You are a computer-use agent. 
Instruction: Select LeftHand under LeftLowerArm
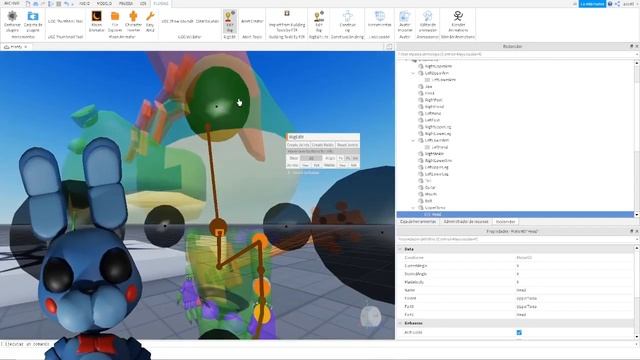[x=440, y=147]
